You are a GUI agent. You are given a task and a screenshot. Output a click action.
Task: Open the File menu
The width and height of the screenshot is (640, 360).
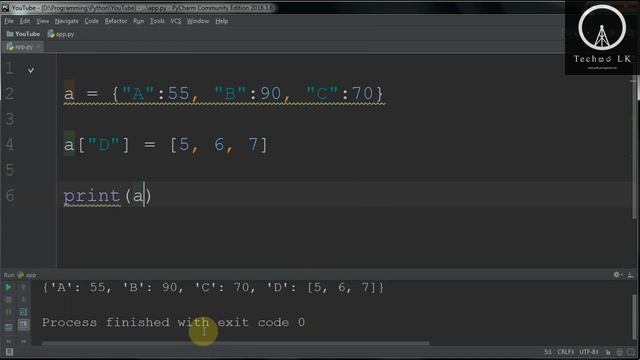coord(9,21)
